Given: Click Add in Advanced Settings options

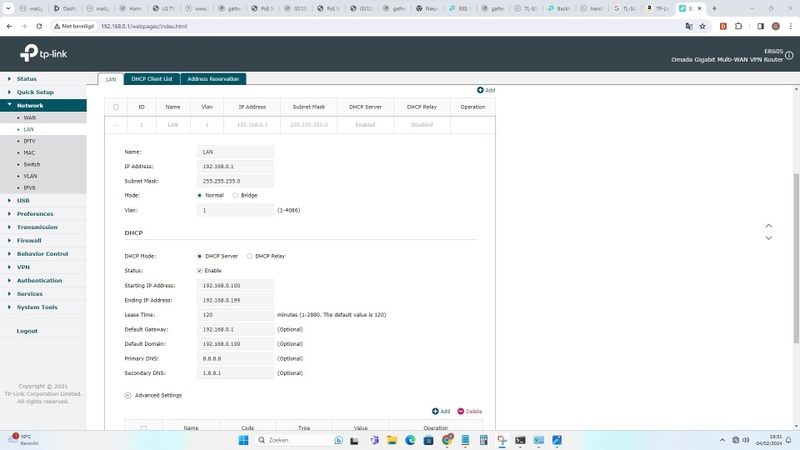Looking at the screenshot, I should tap(441, 411).
